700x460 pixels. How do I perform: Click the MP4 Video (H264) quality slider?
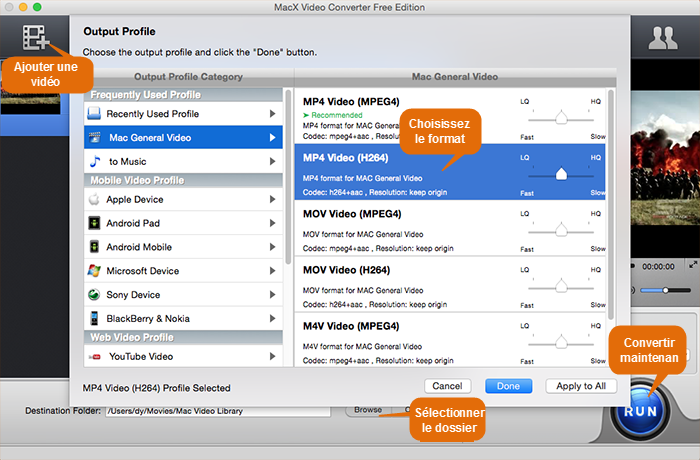pos(561,175)
